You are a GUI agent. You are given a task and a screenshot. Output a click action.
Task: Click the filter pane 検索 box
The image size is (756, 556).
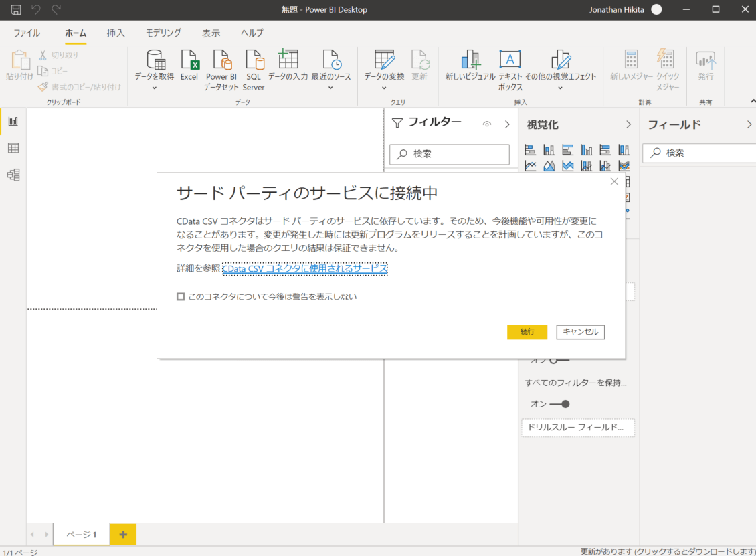pos(450,154)
